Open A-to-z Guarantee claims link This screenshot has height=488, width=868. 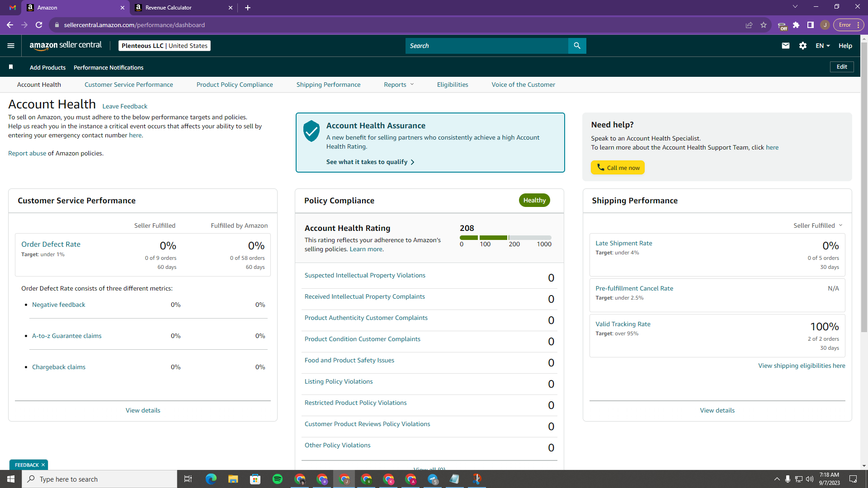pyautogui.click(x=67, y=336)
